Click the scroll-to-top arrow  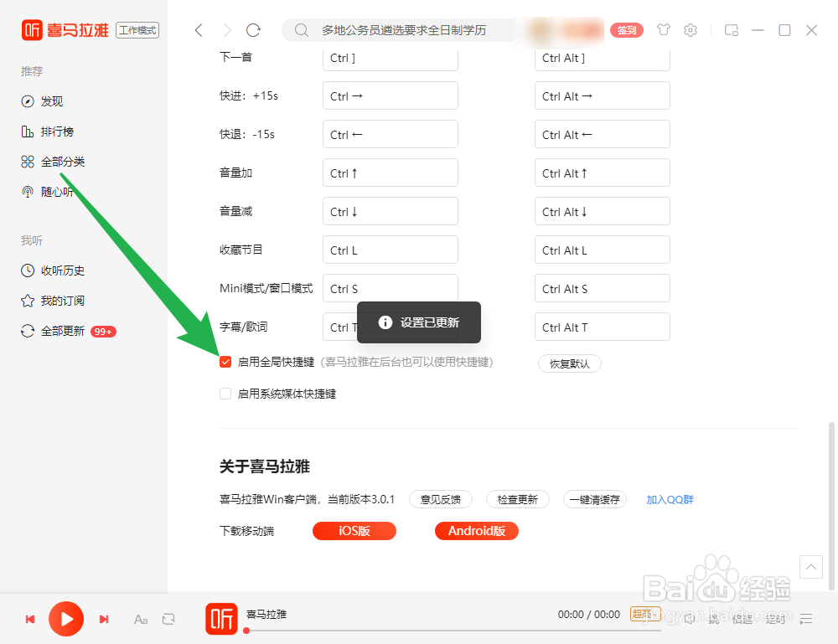(x=810, y=567)
